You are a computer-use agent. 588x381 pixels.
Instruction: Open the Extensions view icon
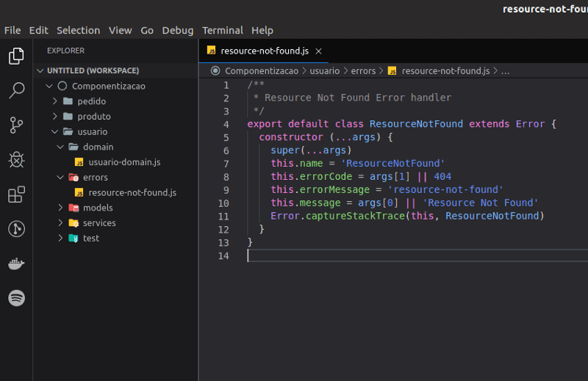(16, 195)
